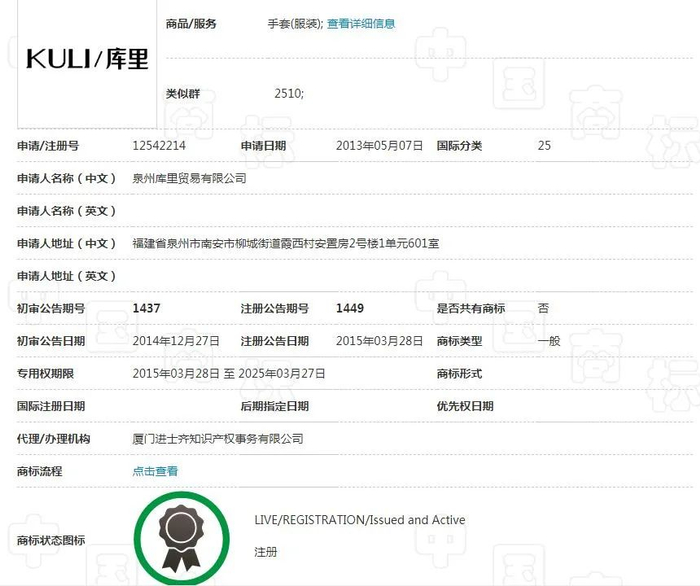Click the KULI/库里 trademark image thumbnail
The image size is (700, 586).
tap(87, 63)
